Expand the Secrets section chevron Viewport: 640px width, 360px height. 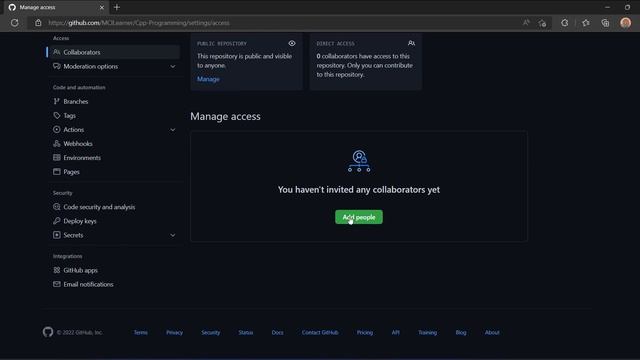click(x=173, y=236)
